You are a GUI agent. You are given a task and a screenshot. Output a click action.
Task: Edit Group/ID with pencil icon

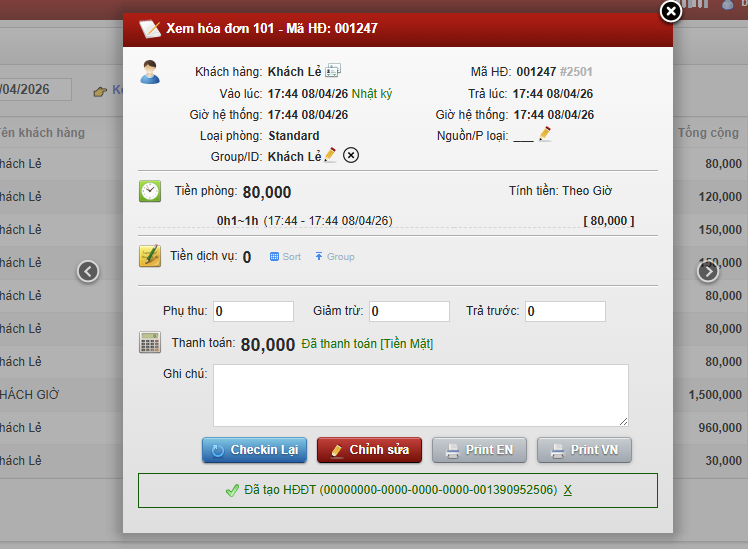pos(330,155)
